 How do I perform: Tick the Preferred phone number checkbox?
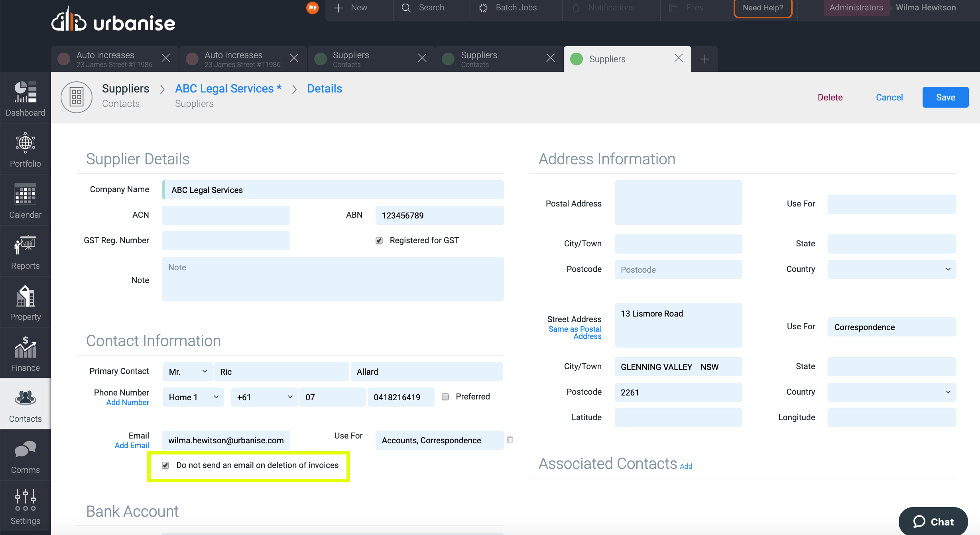[x=445, y=397]
